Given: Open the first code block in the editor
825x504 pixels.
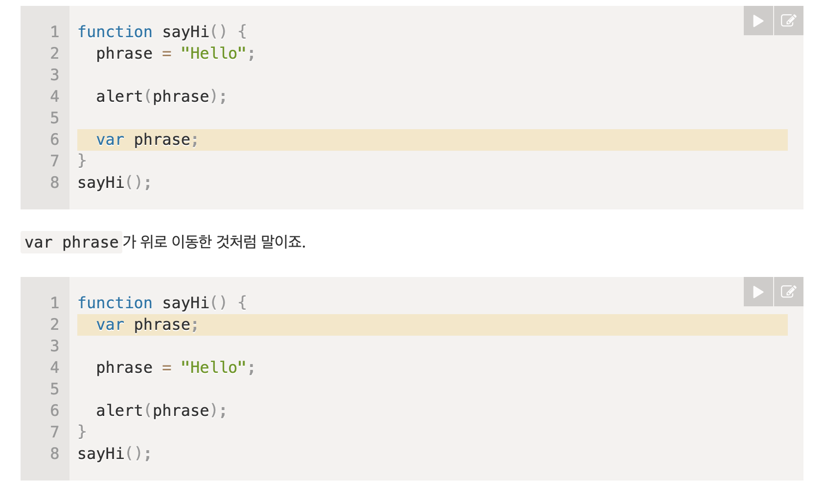Looking at the screenshot, I should click(788, 21).
